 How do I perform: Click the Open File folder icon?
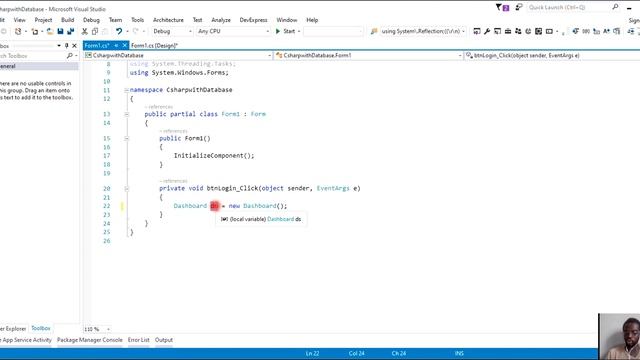click(50, 31)
